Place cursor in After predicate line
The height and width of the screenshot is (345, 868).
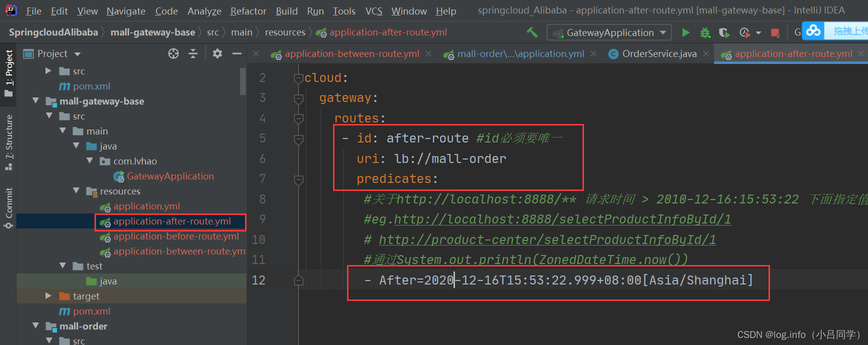[558, 280]
